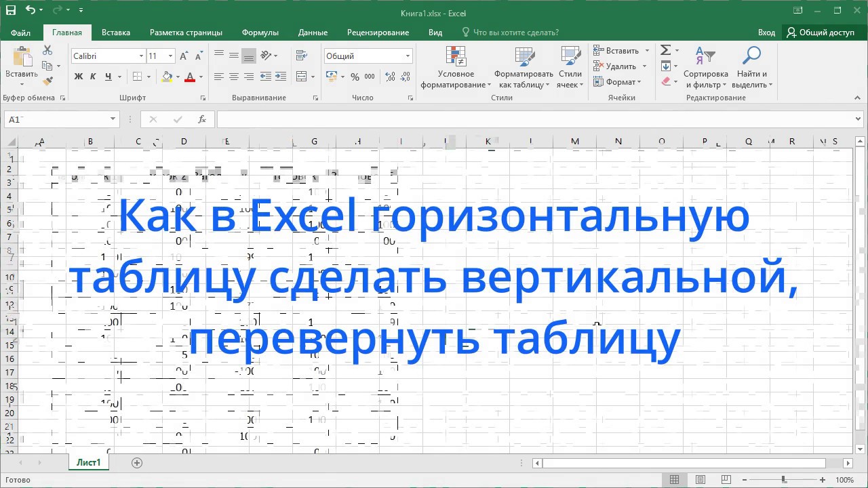Toggle Wrap Text icon
868x488 pixels.
tap(302, 56)
